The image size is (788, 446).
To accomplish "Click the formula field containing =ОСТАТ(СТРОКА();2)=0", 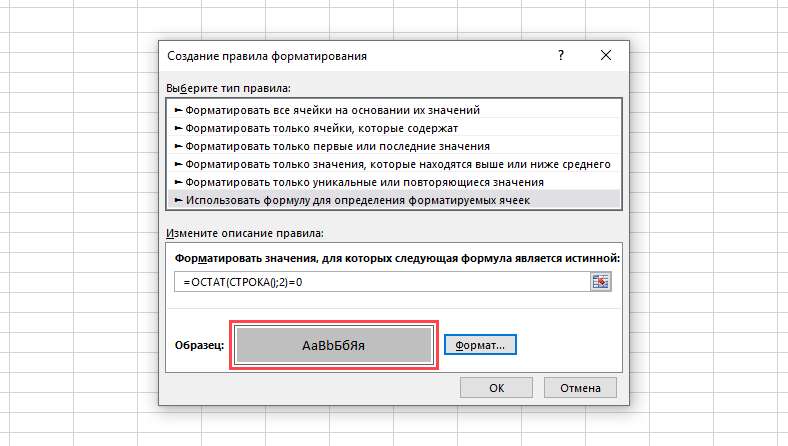I will (x=382, y=282).
